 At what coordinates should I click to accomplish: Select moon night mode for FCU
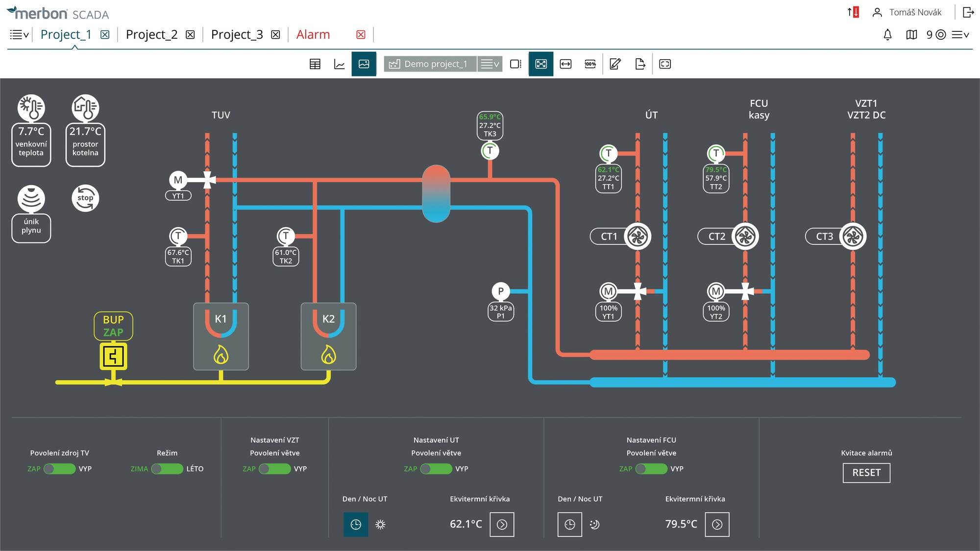click(594, 525)
